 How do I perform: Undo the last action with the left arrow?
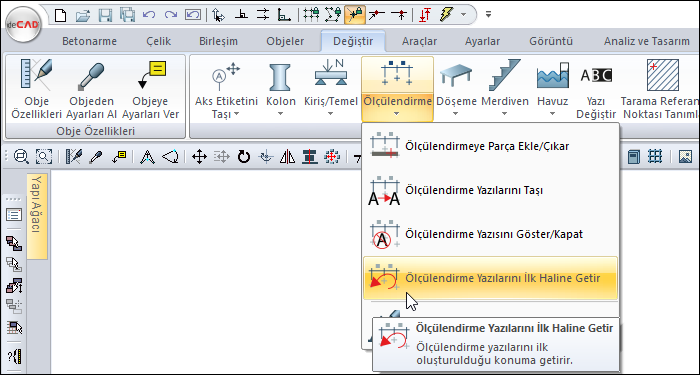click(149, 15)
